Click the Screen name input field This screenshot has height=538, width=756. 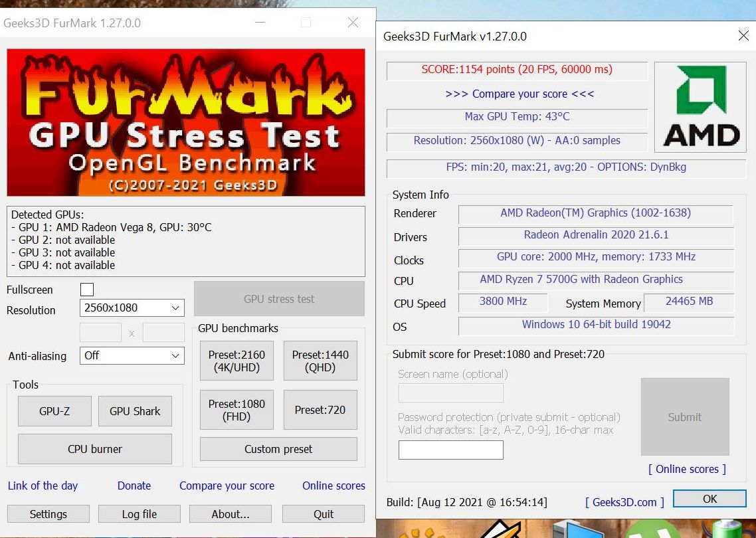pos(451,393)
